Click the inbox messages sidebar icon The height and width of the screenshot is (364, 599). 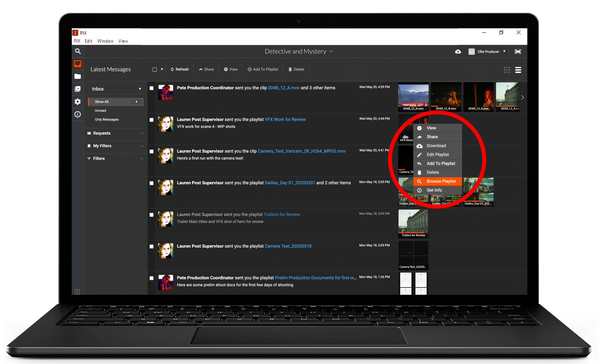[78, 64]
